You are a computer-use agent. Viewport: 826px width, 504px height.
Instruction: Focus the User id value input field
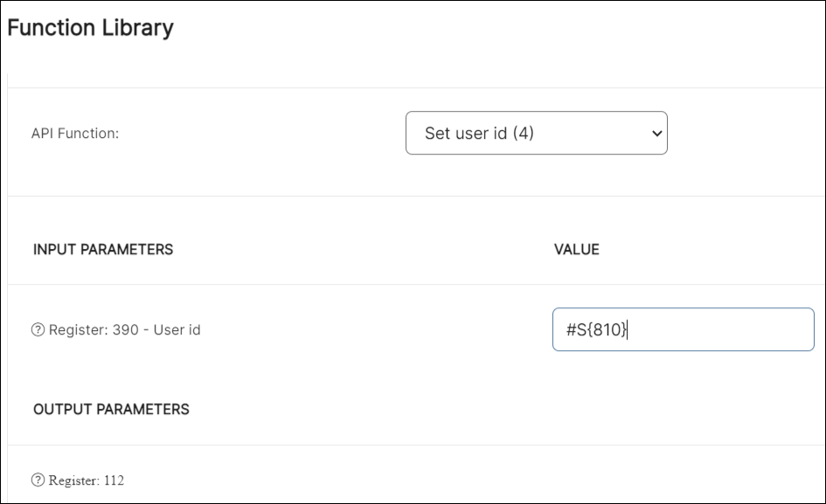point(683,329)
